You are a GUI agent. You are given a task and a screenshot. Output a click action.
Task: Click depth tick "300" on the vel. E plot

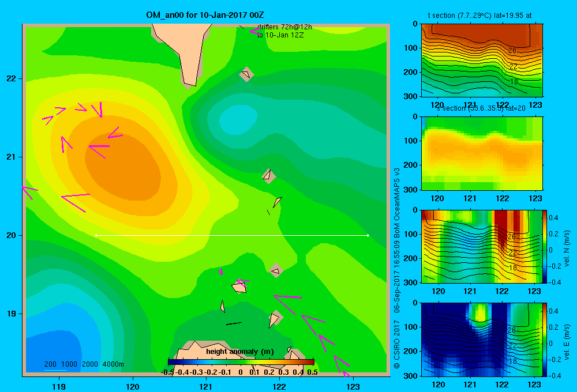point(411,376)
